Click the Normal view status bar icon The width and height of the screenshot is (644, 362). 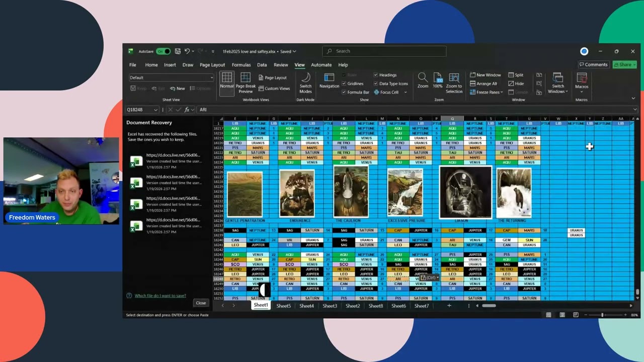click(x=548, y=315)
